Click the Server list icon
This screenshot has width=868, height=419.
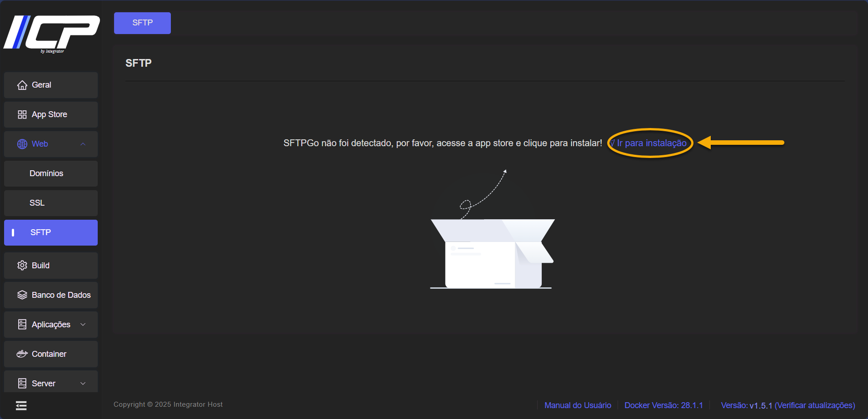22,384
